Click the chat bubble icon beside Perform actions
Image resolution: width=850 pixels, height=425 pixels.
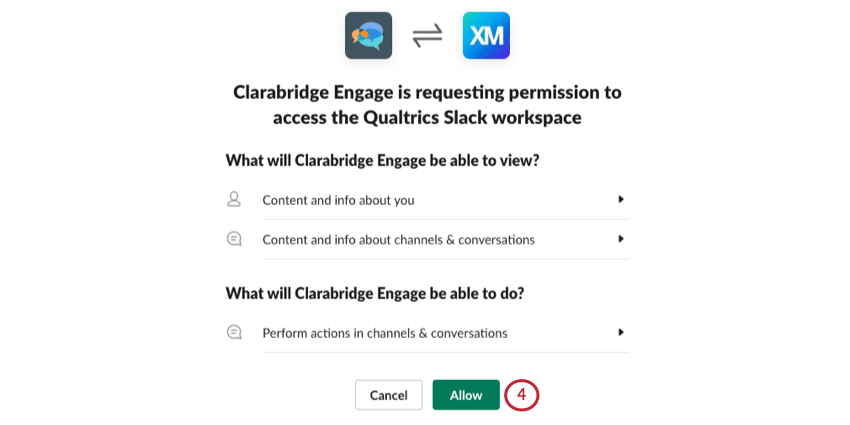[x=234, y=332]
